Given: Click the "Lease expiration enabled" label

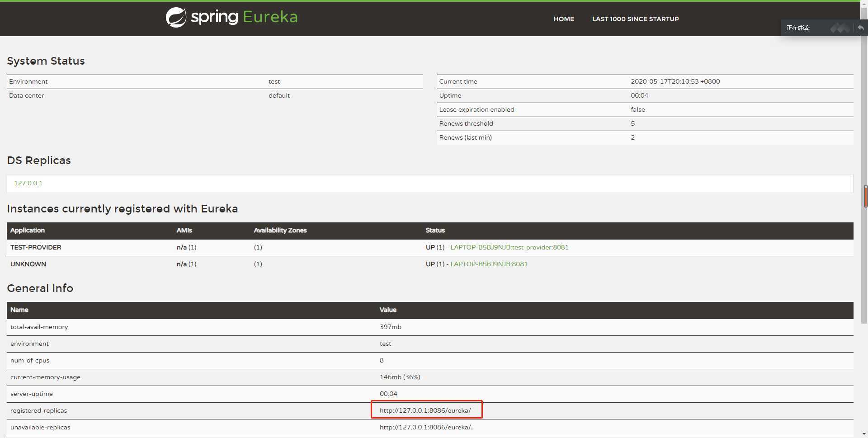Looking at the screenshot, I should pyautogui.click(x=476, y=109).
